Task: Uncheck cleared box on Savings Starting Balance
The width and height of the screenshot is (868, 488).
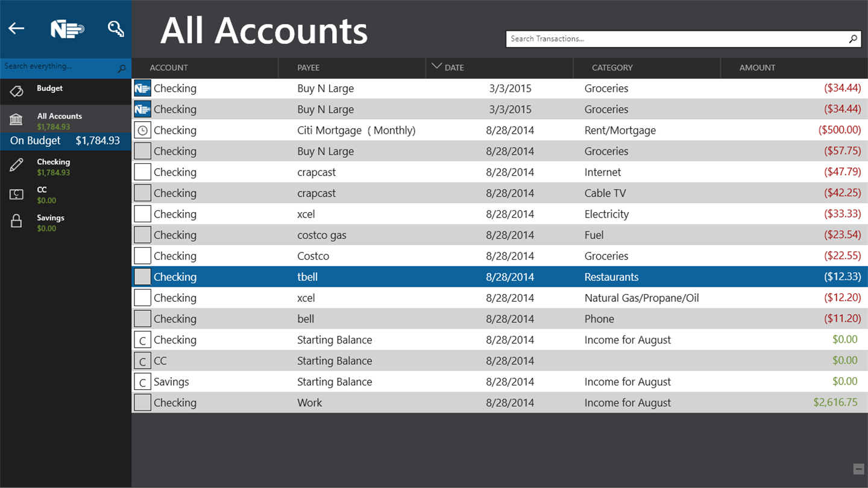Action: pyautogui.click(x=142, y=382)
